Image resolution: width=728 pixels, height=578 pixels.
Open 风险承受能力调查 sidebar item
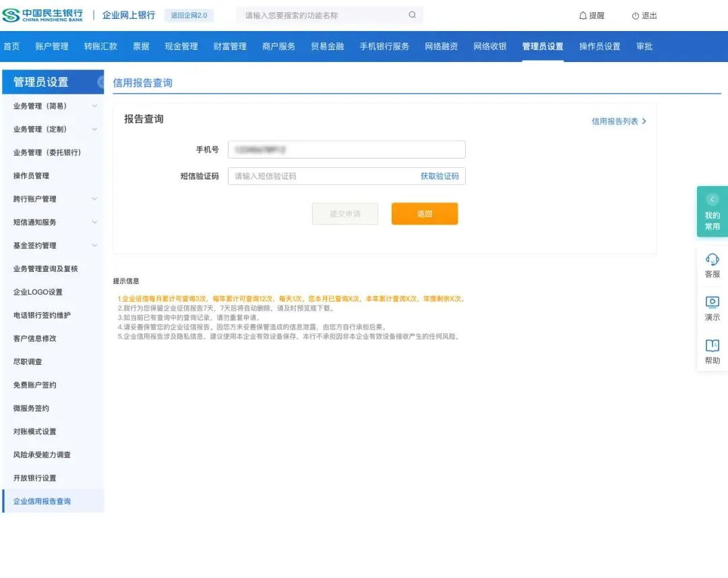53,455
